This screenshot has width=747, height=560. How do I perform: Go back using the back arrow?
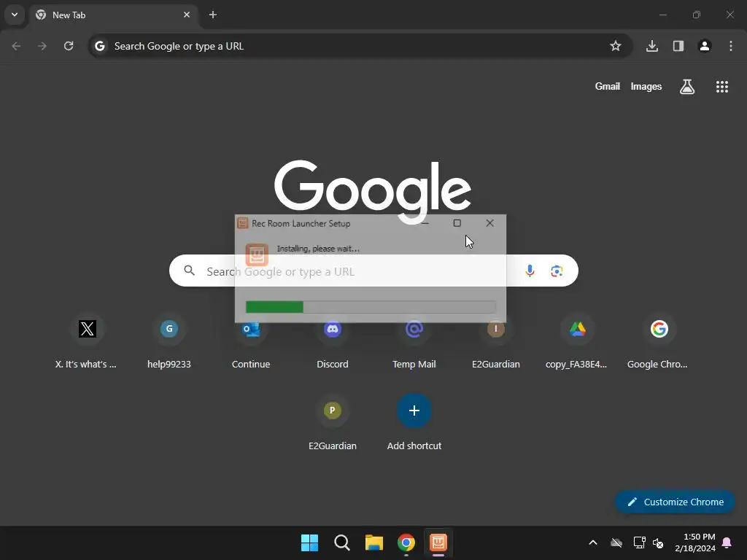[16, 46]
